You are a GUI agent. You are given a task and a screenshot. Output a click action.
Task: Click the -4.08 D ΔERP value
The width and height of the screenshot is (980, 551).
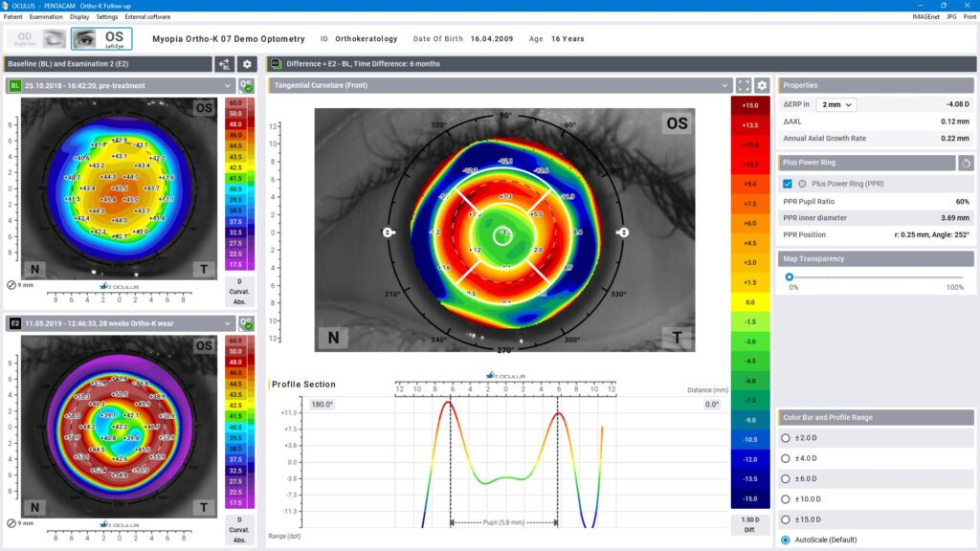coord(957,105)
